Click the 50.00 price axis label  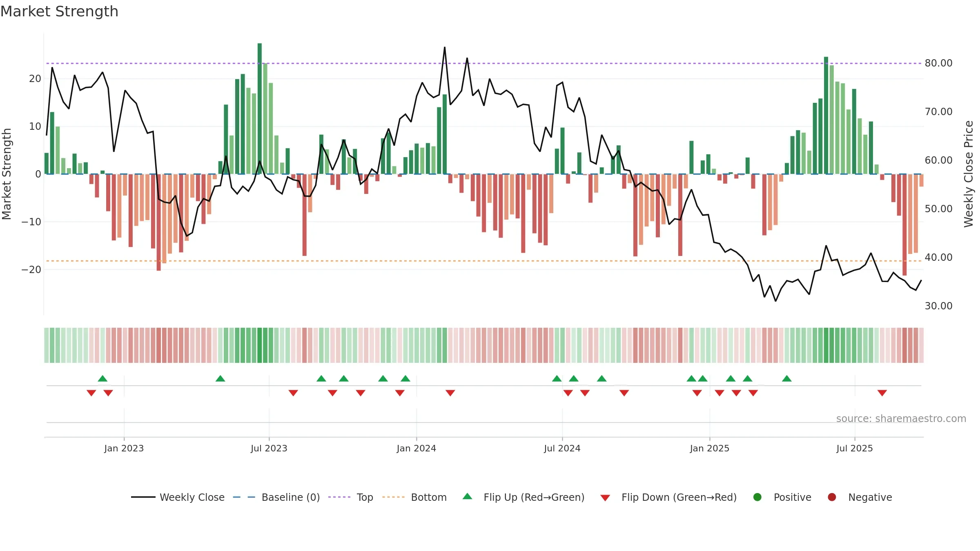pos(938,209)
